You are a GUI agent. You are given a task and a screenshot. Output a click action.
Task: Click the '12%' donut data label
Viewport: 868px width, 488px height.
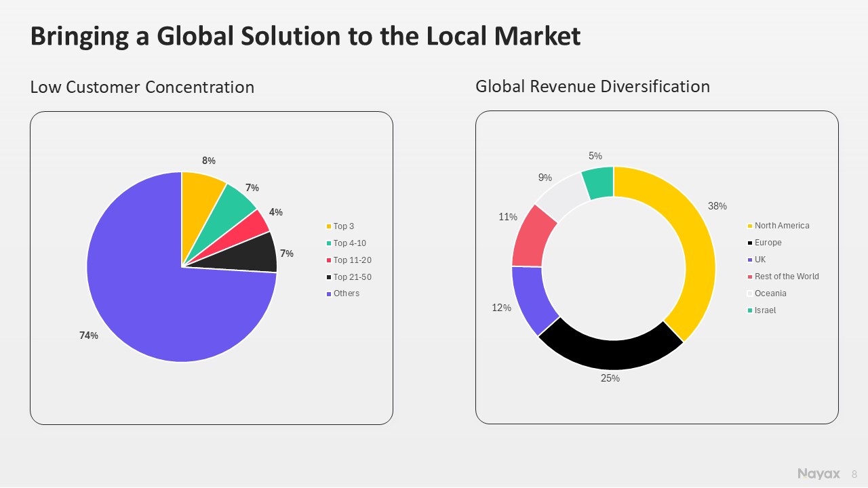pos(501,308)
